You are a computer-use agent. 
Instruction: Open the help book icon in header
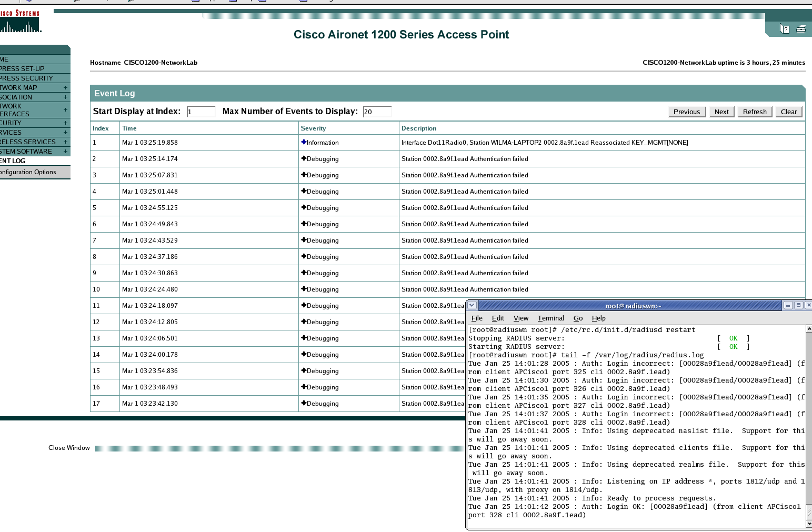(785, 29)
